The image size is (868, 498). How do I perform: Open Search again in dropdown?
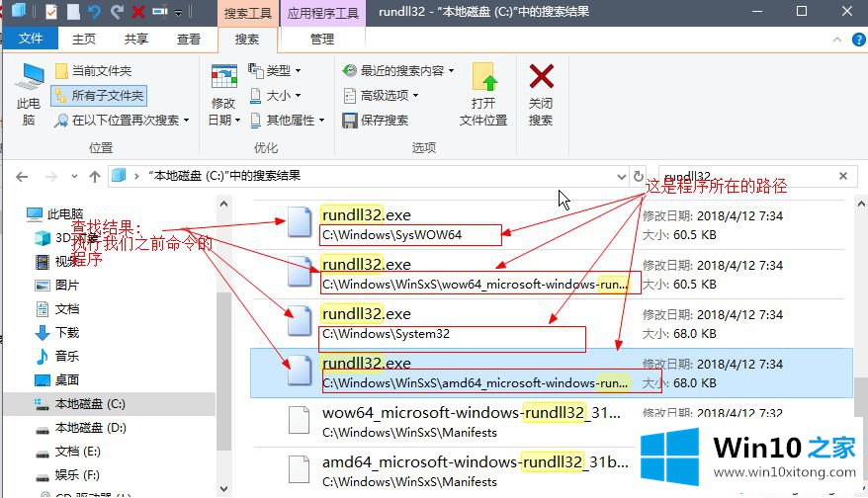point(122,121)
